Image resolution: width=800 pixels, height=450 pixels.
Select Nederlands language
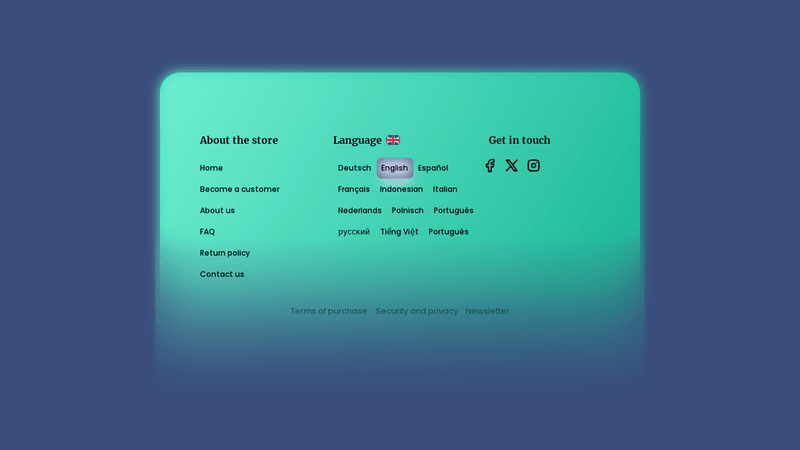(x=360, y=211)
